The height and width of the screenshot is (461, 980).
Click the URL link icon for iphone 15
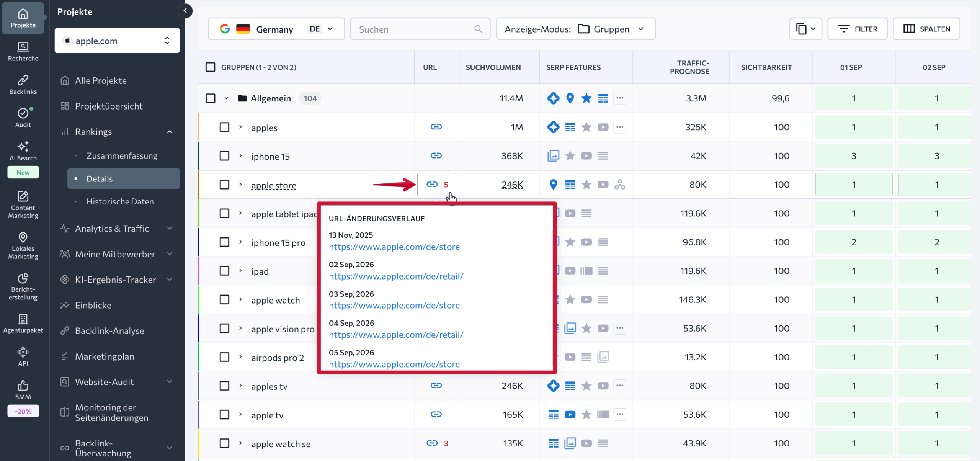point(436,155)
